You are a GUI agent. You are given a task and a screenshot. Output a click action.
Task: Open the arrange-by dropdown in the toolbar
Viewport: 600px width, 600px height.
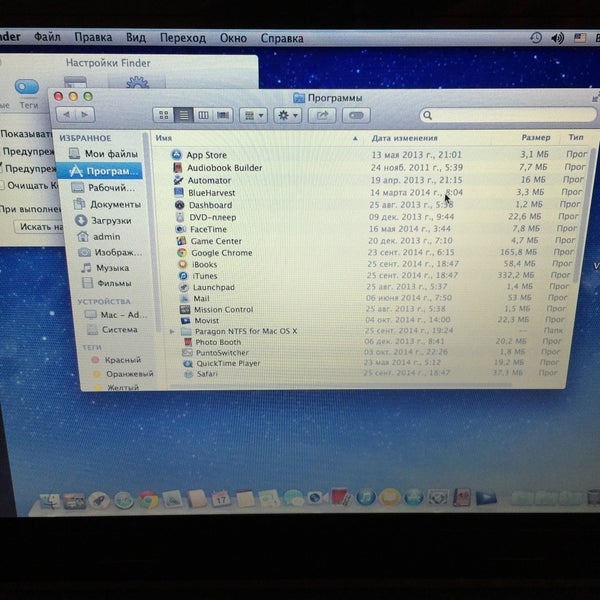253,115
